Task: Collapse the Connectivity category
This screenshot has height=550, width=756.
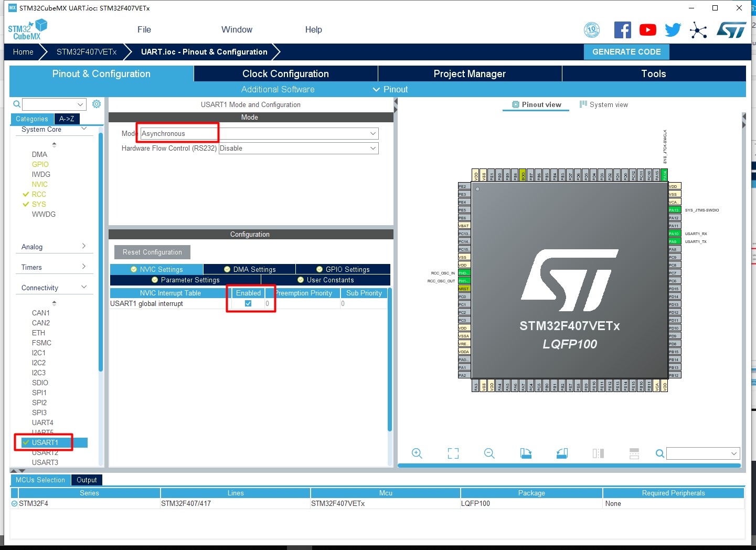Action: (83, 287)
